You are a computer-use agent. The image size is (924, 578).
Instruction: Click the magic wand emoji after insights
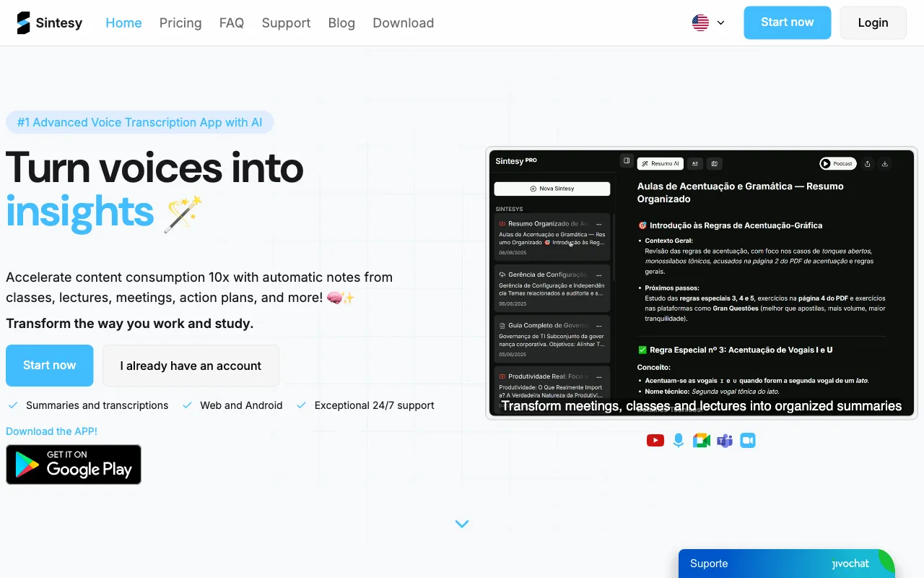pyautogui.click(x=183, y=214)
